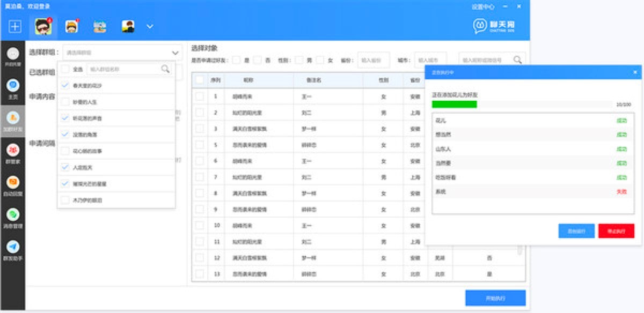Click the 备注名 column header

point(313,80)
